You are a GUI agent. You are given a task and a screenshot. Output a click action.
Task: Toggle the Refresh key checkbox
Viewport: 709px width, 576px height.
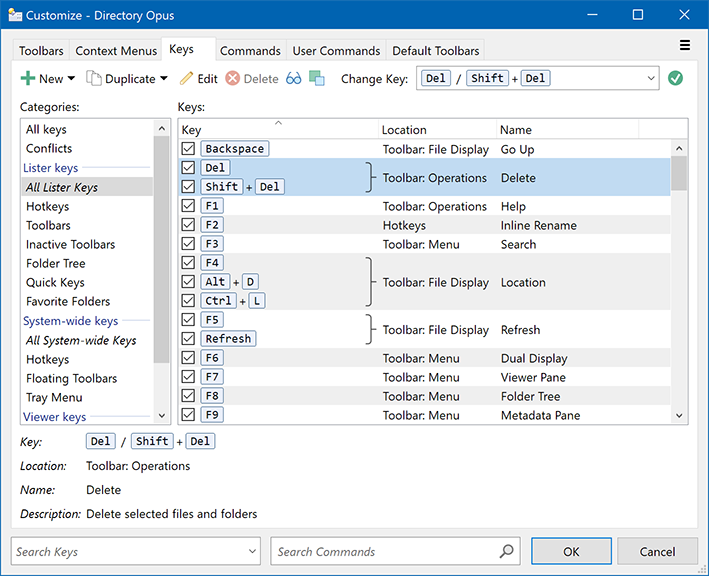(x=188, y=339)
